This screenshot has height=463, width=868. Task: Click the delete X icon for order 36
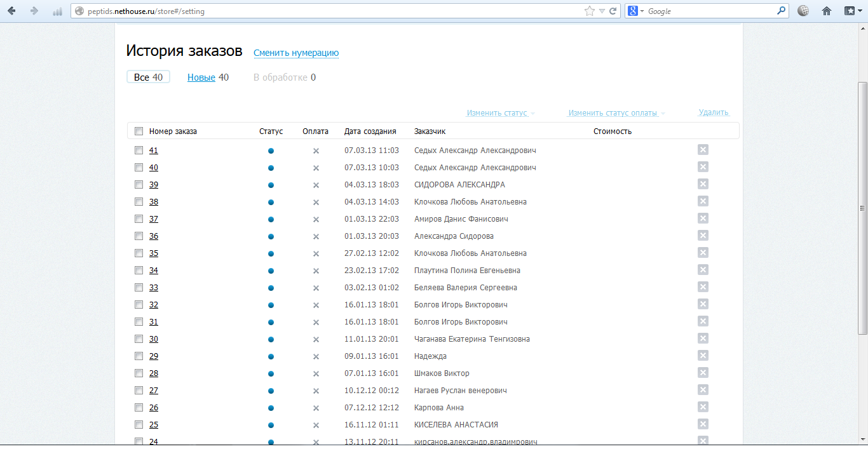(x=703, y=236)
